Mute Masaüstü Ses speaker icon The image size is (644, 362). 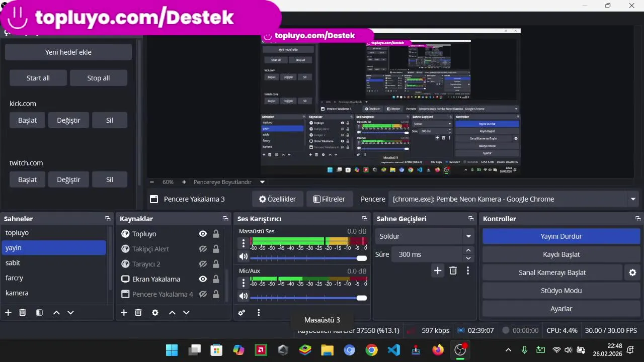[x=244, y=257]
